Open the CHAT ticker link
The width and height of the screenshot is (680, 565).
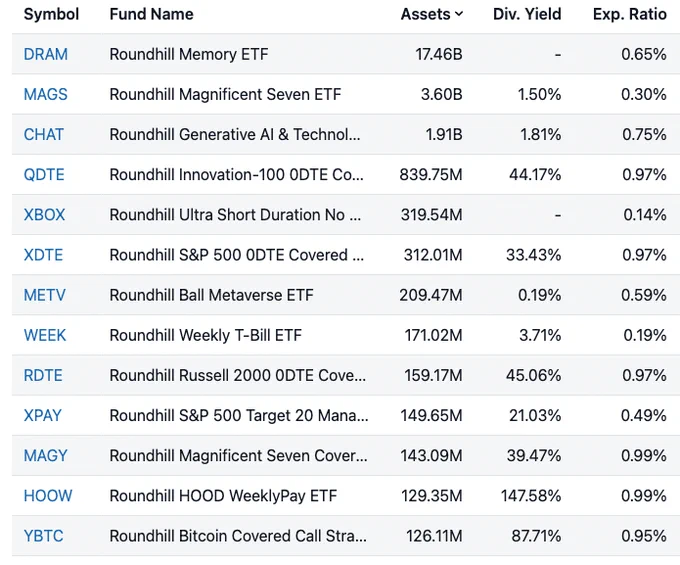[x=43, y=134]
